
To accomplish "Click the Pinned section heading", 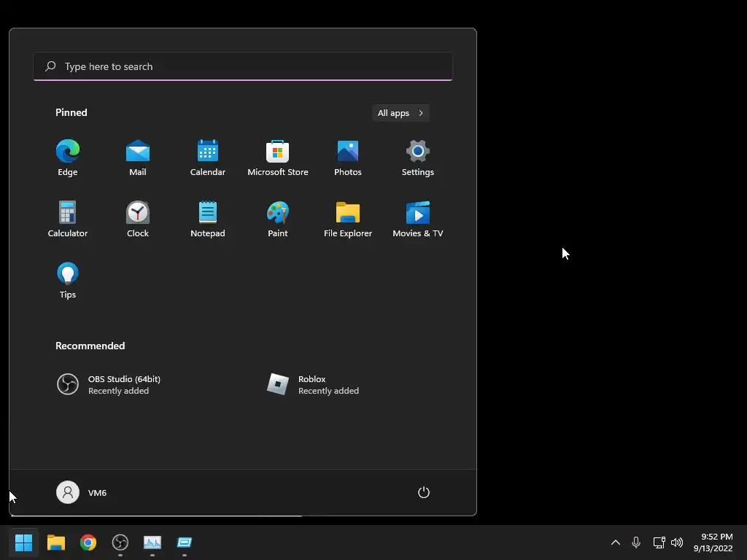I will tap(71, 112).
